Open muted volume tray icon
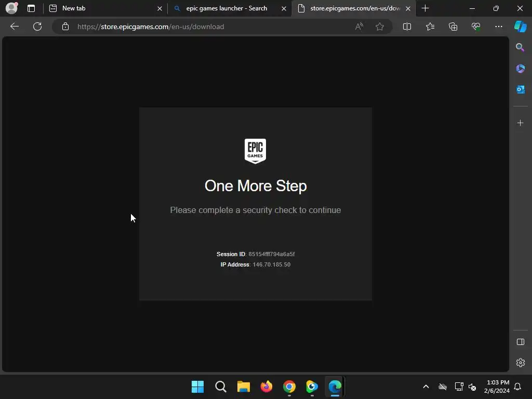532x399 pixels. [472, 387]
